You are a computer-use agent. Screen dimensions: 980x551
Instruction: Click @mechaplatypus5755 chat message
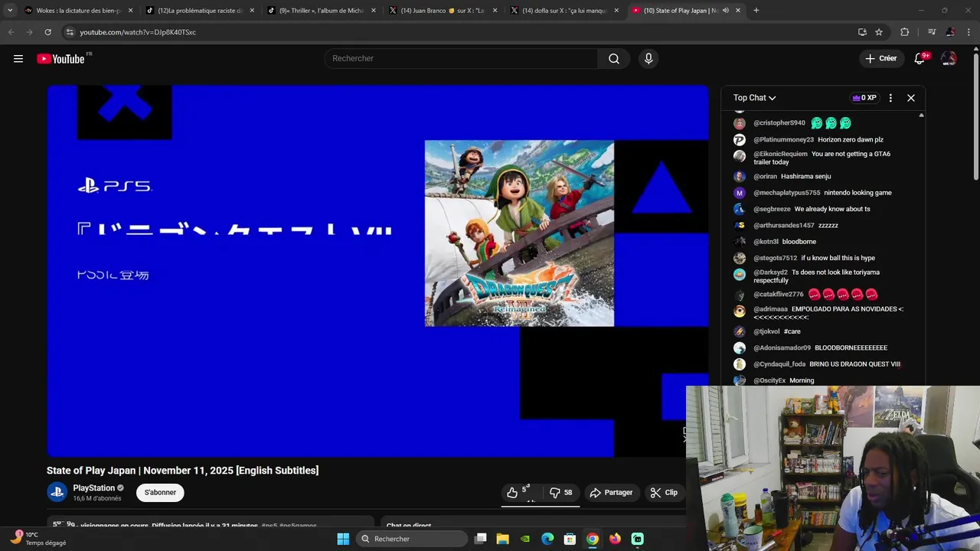857,193
